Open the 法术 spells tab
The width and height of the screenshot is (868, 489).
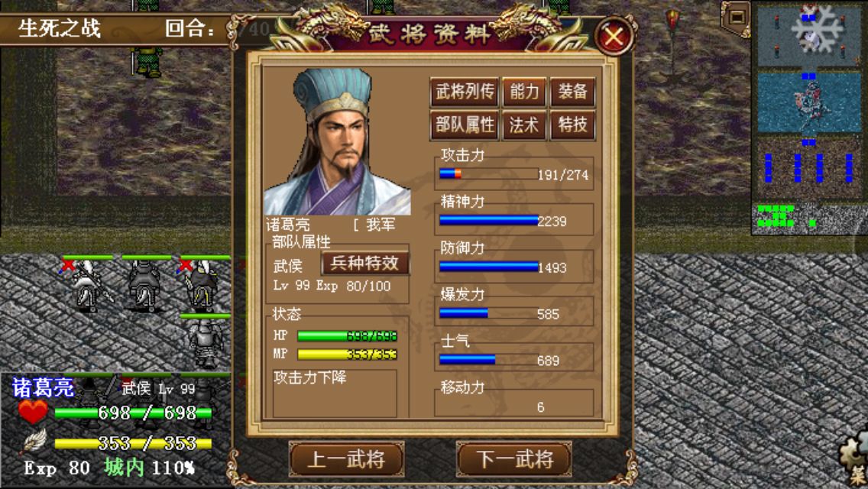click(523, 125)
